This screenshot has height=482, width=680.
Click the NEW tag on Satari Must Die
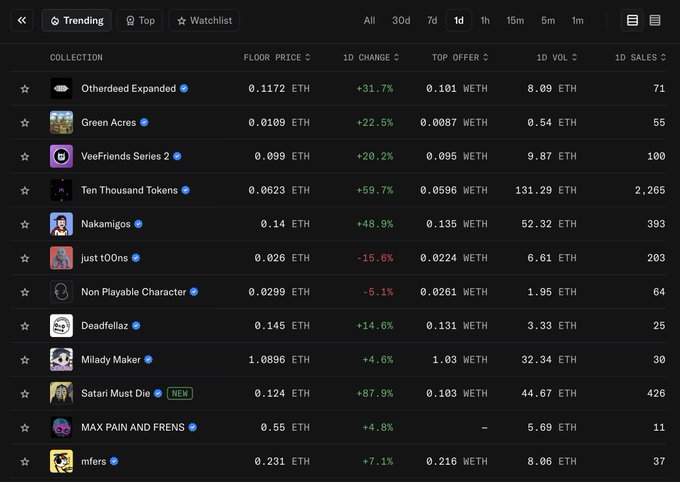tap(180, 393)
